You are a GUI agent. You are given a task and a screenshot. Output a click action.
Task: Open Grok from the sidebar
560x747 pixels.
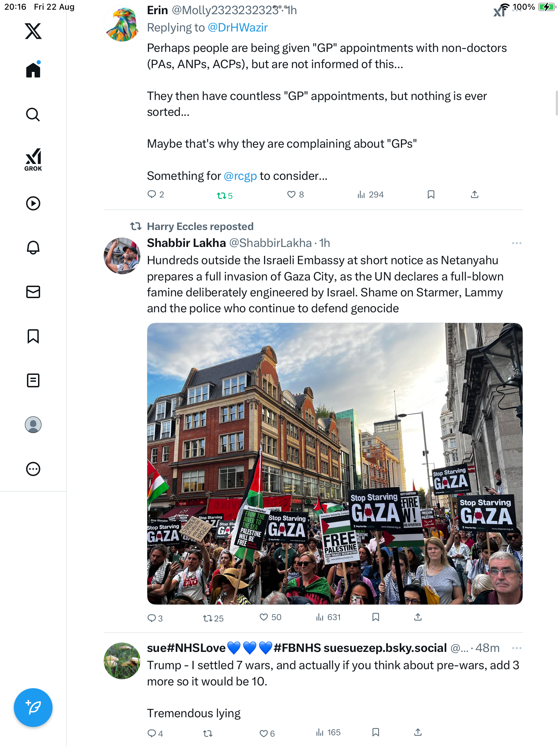[x=33, y=159]
